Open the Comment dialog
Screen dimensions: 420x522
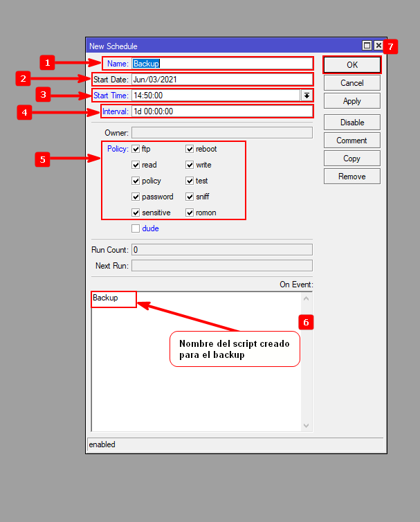pos(351,141)
